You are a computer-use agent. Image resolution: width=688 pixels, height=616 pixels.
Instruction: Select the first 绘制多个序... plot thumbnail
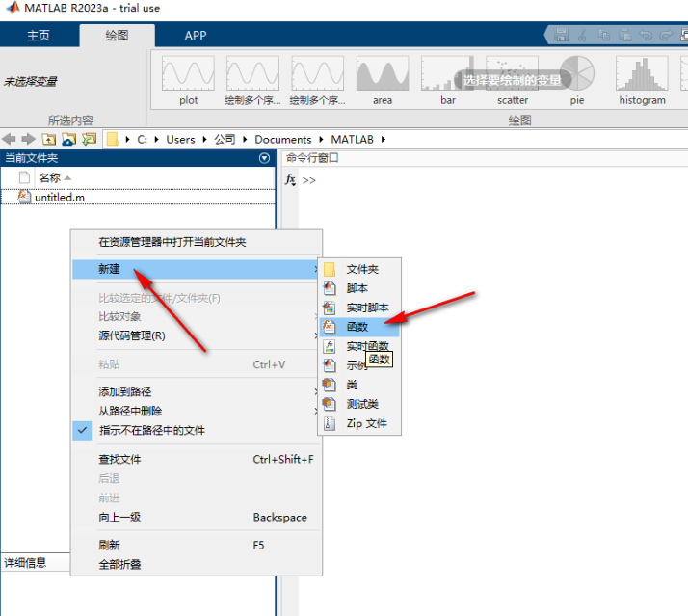[252, 80]
